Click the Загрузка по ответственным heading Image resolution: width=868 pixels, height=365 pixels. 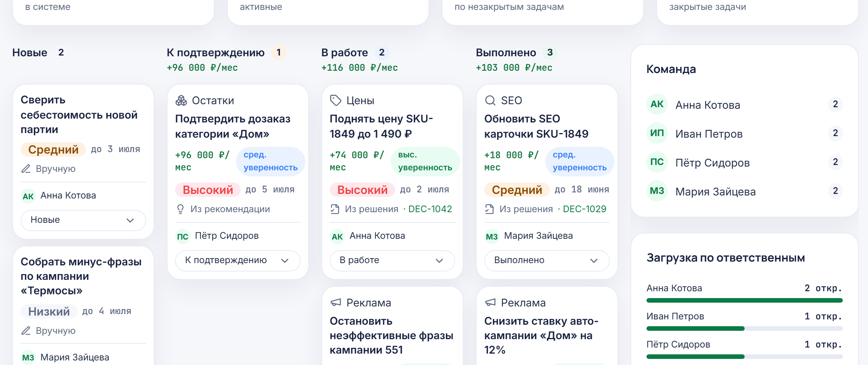coord(726,258)
